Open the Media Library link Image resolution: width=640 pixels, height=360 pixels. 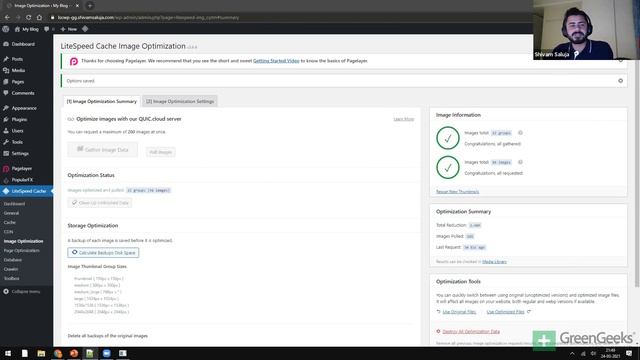(x=494, y=262)
